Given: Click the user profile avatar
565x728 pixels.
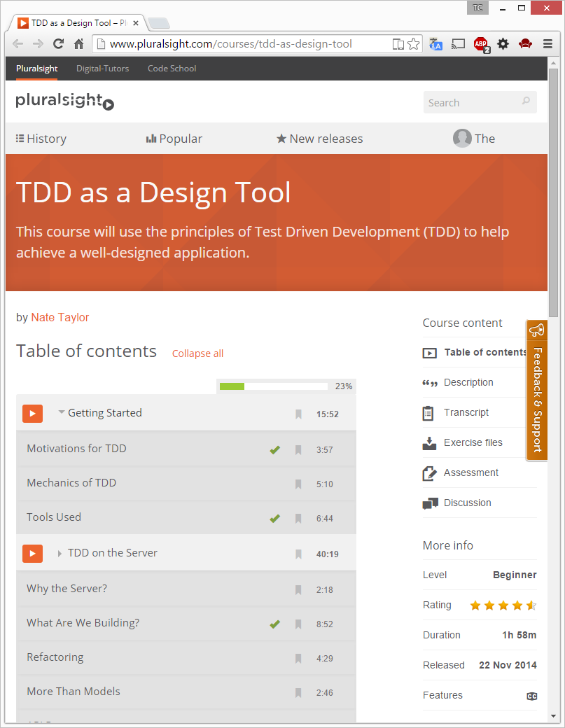Looking at the screenshot, I should tap(462, 139).
